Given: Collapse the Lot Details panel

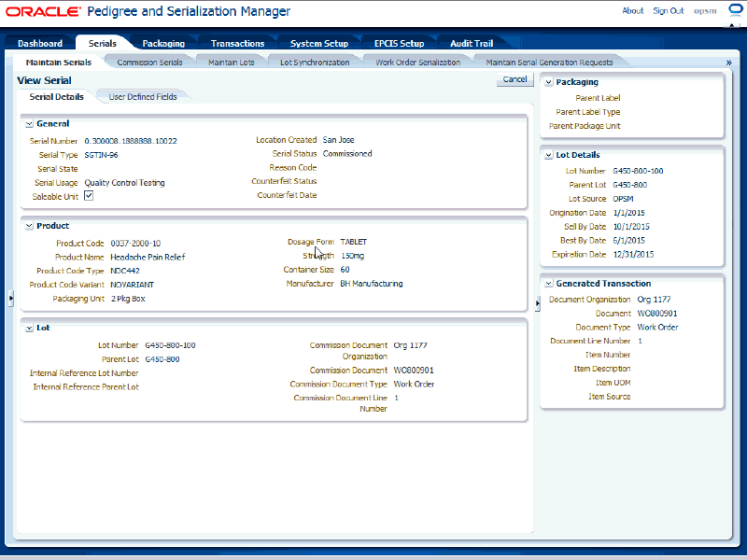Looking at the screenshot, I should [x=548, y=155].
